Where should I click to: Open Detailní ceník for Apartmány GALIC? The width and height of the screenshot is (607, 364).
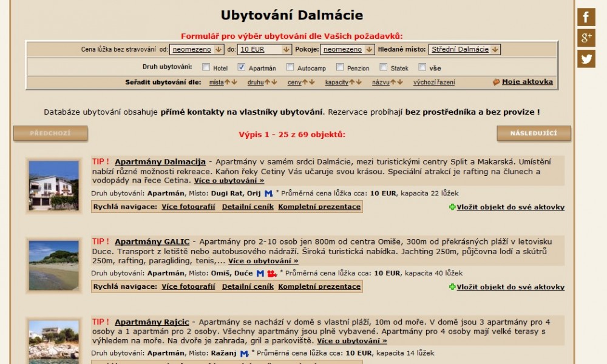point(248,286)
